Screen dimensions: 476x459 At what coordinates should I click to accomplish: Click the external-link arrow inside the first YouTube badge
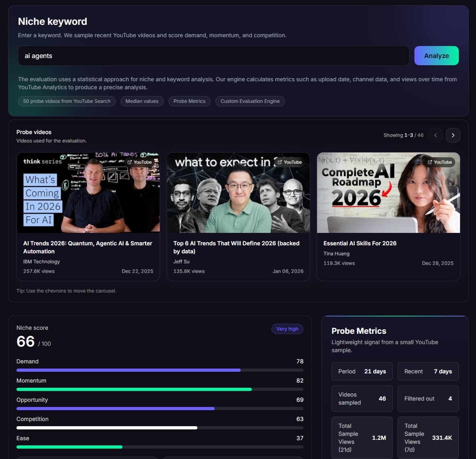click(x=130, y=162)
